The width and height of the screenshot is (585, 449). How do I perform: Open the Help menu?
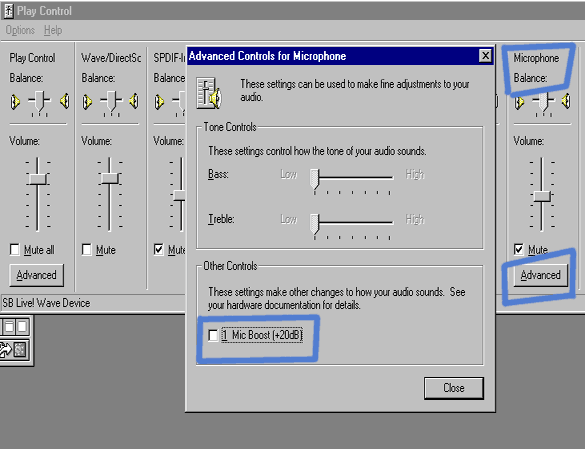(x=53, y=30)
